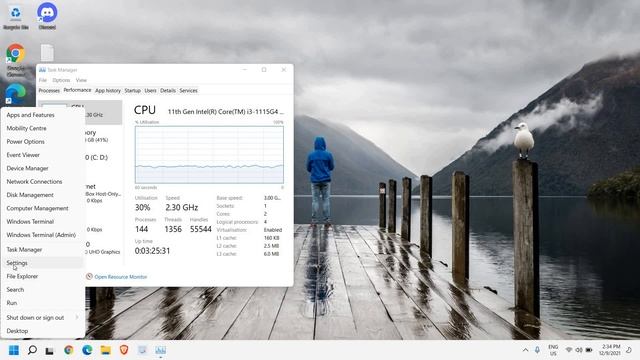The image size is (640, 360).
Task: Open Network Connections from the menu
Action: click(42, 182)
